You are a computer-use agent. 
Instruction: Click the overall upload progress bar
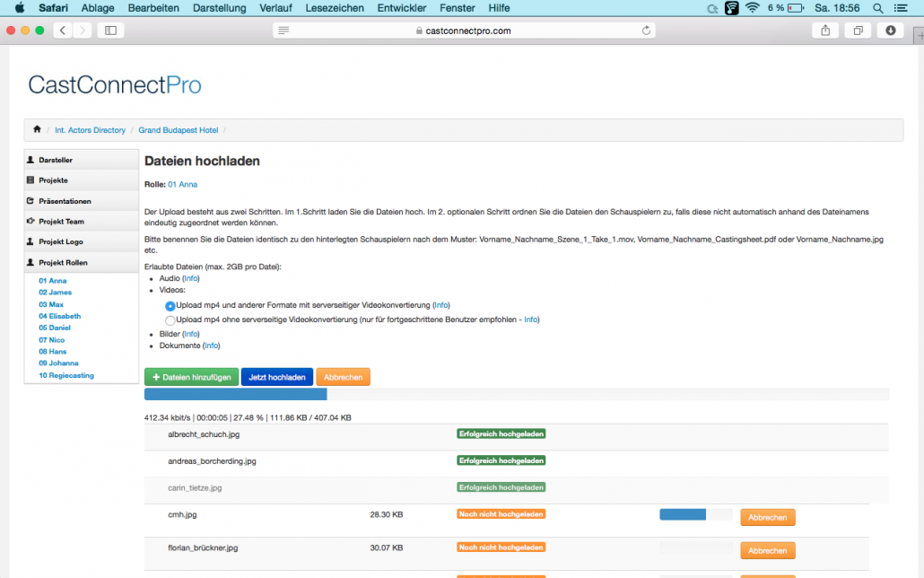516,394
